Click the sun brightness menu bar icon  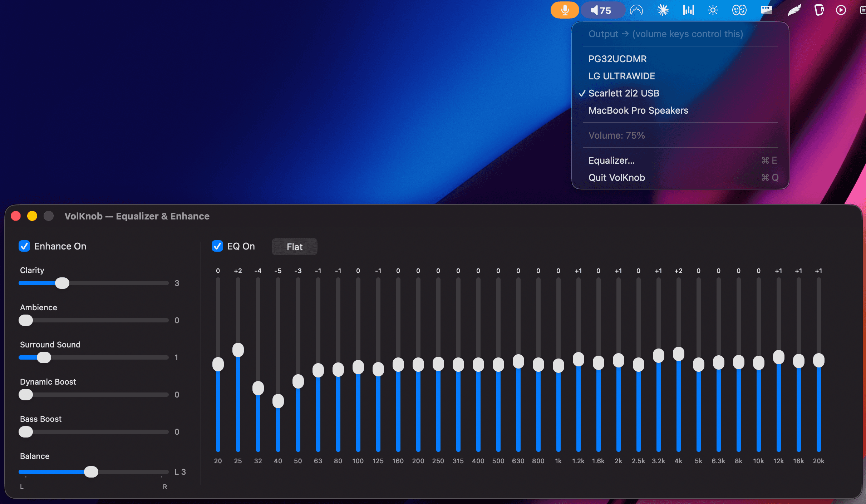pyautogui.click(x=713, y=10)
